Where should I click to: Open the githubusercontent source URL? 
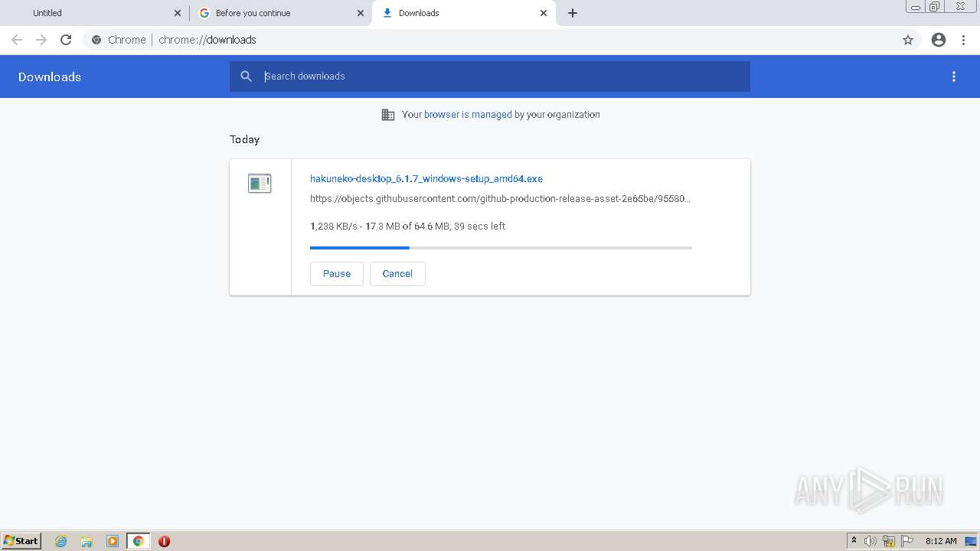coord(500,199)
